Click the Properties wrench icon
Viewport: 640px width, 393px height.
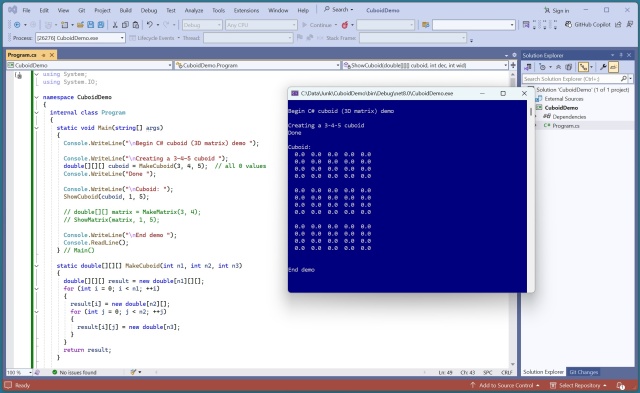coord(603,67)
